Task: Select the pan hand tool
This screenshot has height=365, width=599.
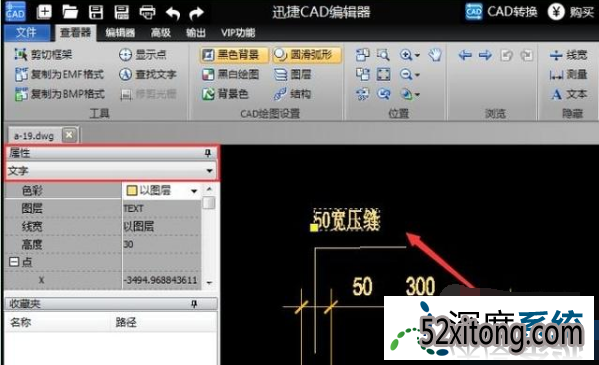Action: click(x=434, y=55)
